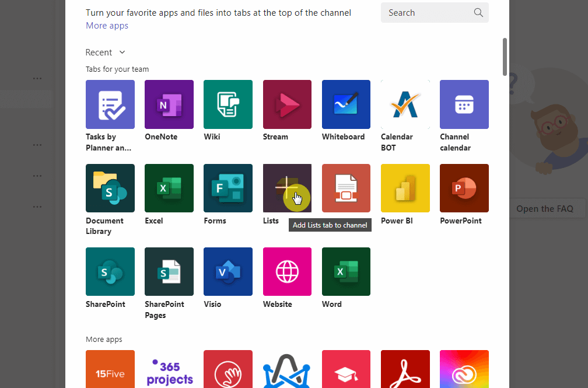Add Tasks by Planner tab
The height and width of the screenshot is (388, 588).
point(110,104)
